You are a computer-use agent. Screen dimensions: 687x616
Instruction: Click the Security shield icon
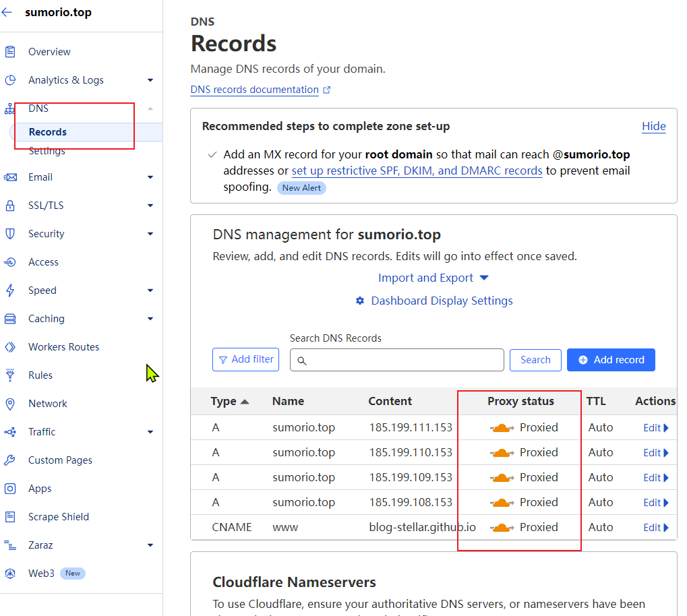[x=10, y=234]
